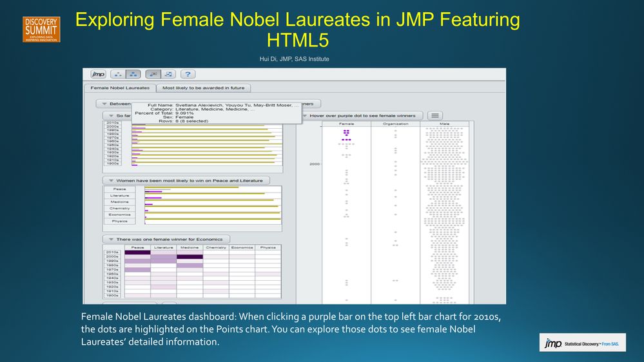Click the highlighted purple dots in the Female column
The width and height of the screenshot is (644, 362).
click(346, 135)
